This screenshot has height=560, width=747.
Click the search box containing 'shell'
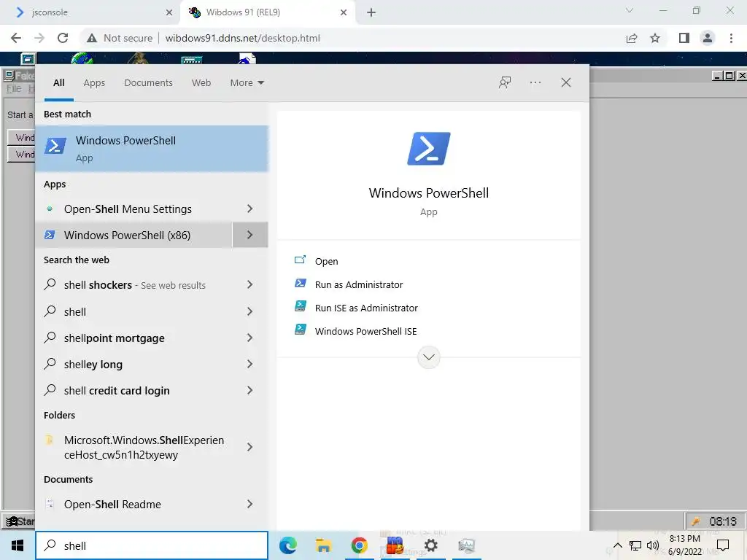click(152, 545)
